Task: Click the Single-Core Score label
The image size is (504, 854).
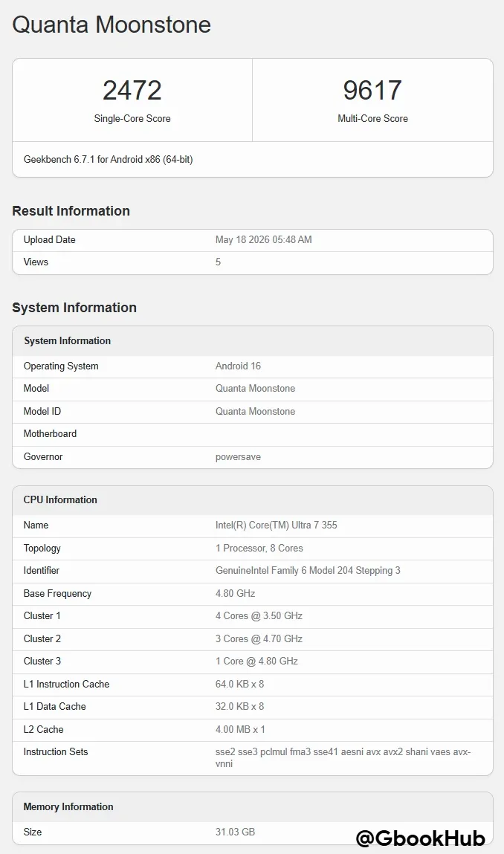Action: (x=132, y=119)
